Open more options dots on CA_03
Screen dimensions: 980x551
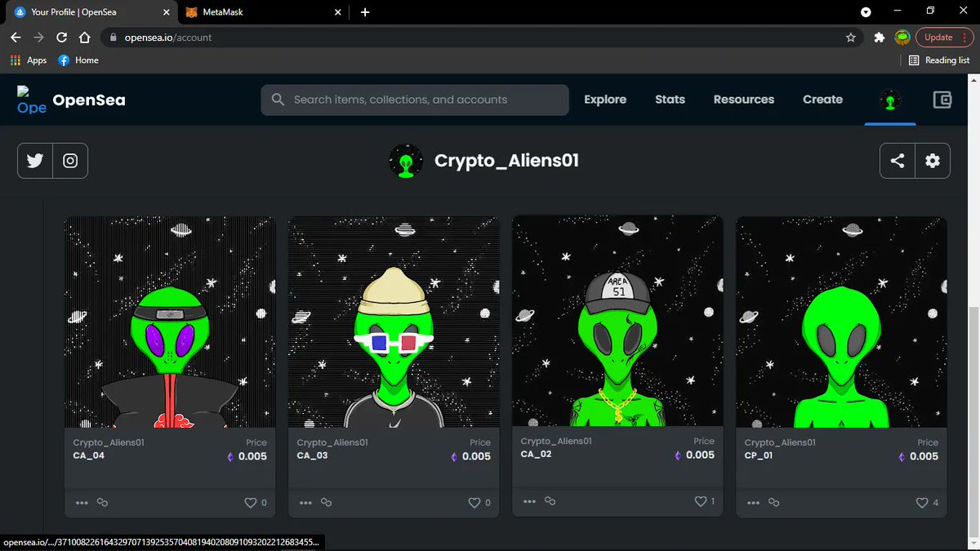(x=305, y=503)
